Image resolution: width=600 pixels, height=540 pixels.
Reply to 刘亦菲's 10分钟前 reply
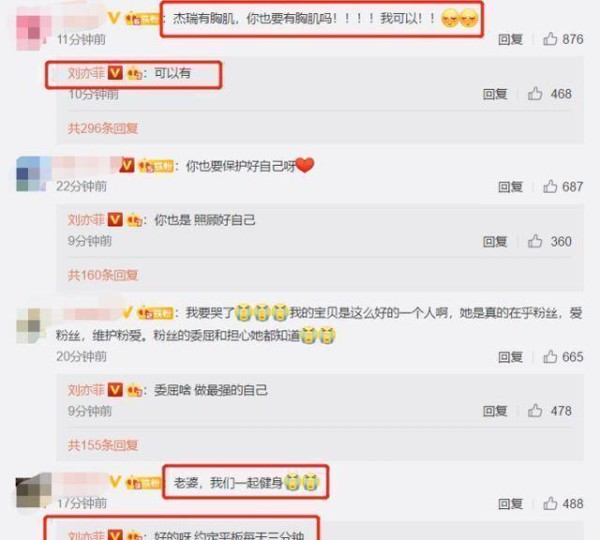click(x=495, y=94)
